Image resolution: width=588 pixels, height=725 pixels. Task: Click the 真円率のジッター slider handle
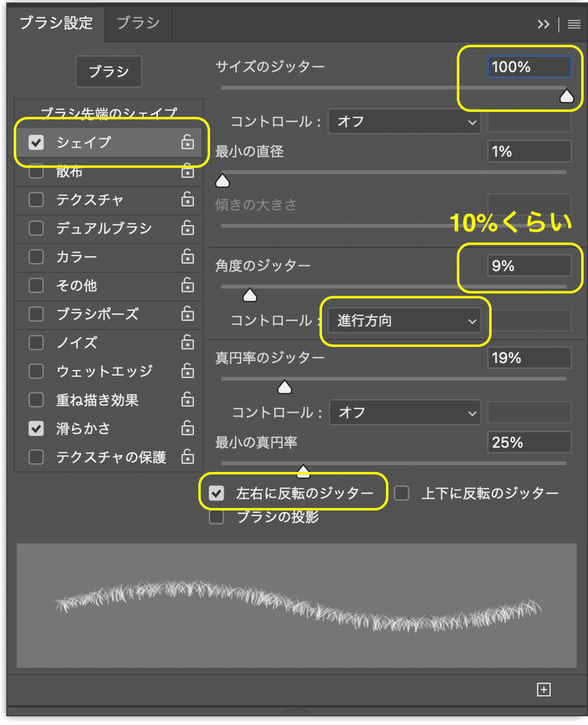284,387
